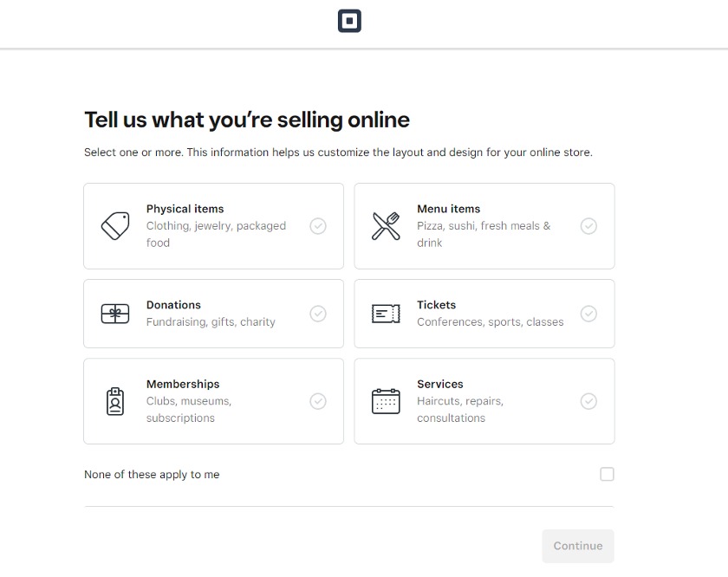
Task: Click the Square logo at top
Action: [x=349, y=22]
